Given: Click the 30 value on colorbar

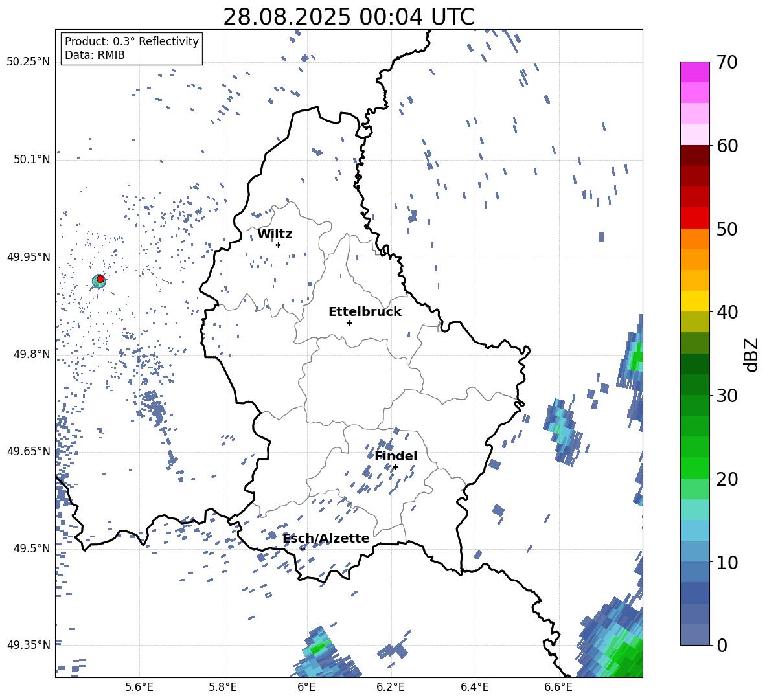Looking at the screenshot, I should (727, 396).
